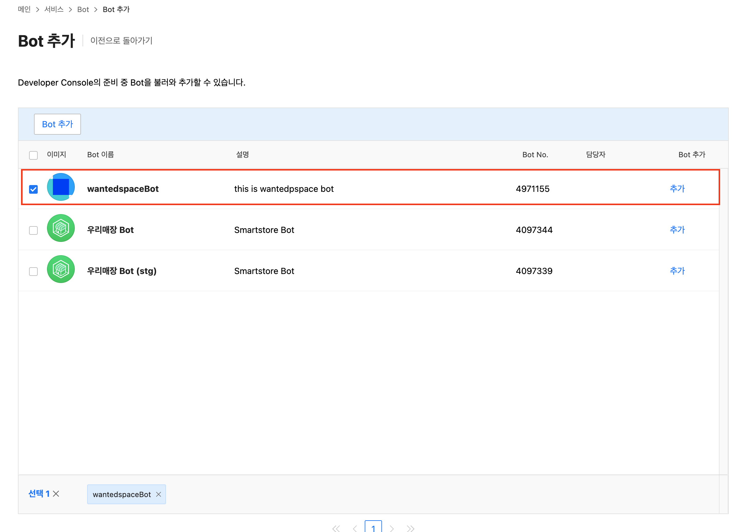Open 서비스 in the breadcrumb

tap(54, 9)
